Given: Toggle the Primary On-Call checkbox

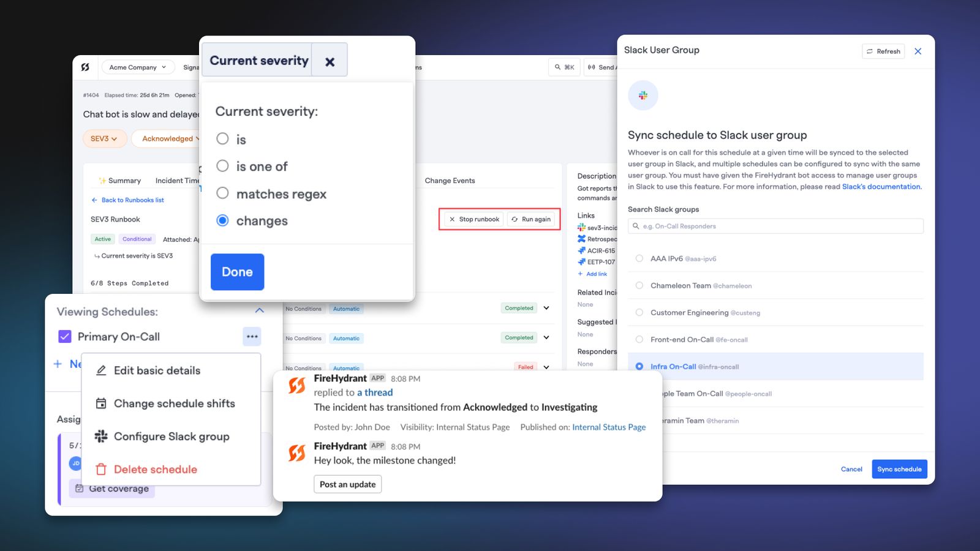Looking at the screenshot, I should tap(64, 337).
